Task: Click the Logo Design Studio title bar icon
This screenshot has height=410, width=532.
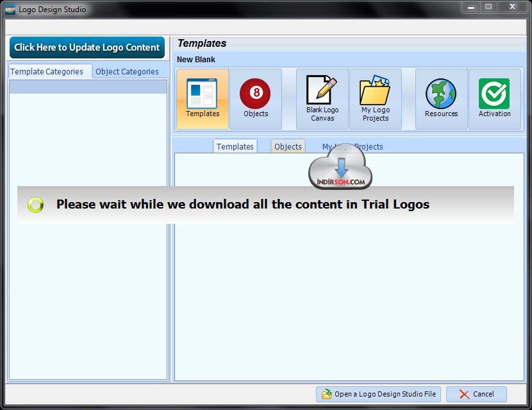Action: [10, 9]
